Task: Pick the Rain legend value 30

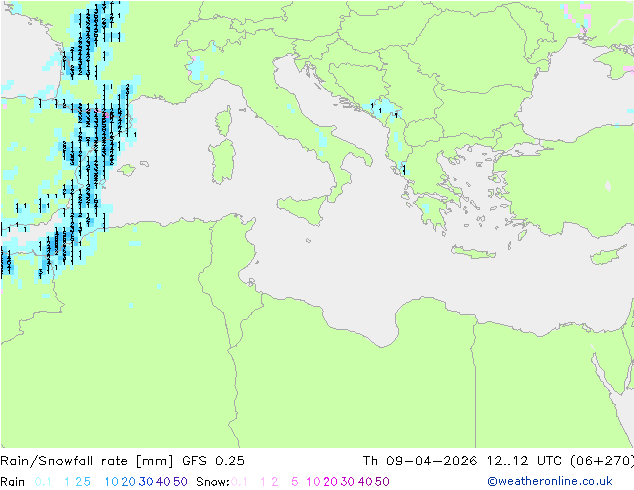Action: (x=146, y=482)
